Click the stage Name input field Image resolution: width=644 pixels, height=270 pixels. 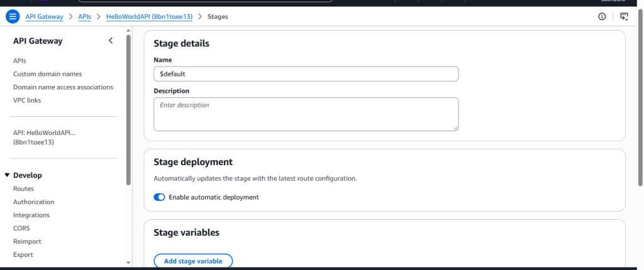point(306,74)
